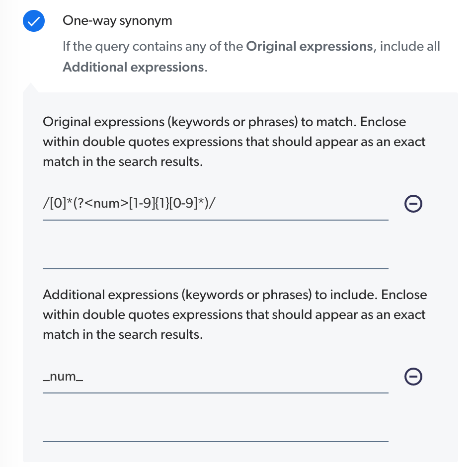Image resolution: width=476 pixels, height=467 pixels.
Task: Click "within double quotes" line under Additional expressions
Action: pos(234,315)
